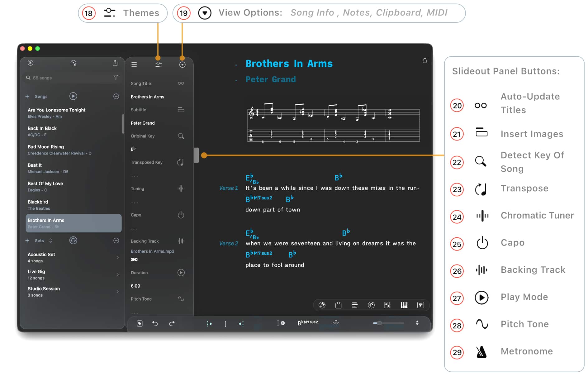Click the N° numbering icon in floating toolbar
The image size is (588, 381).
pyautogui.click(x=420, y=305)
